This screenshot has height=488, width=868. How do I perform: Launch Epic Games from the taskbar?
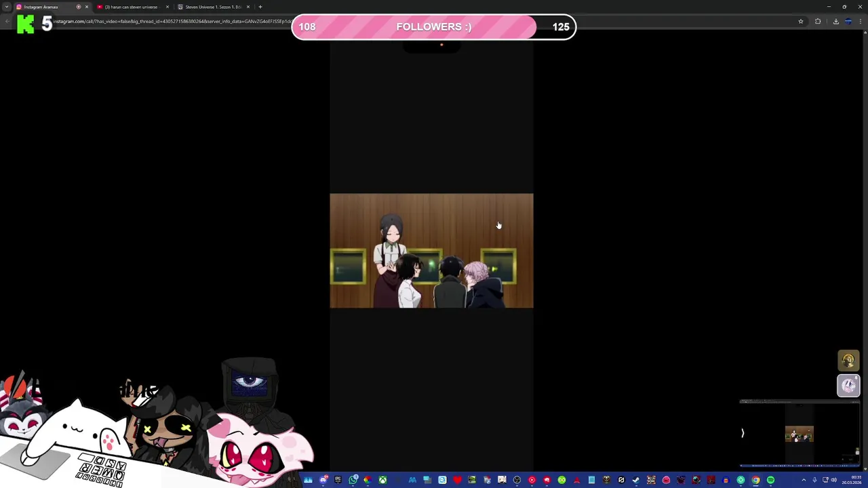point(338,480)
